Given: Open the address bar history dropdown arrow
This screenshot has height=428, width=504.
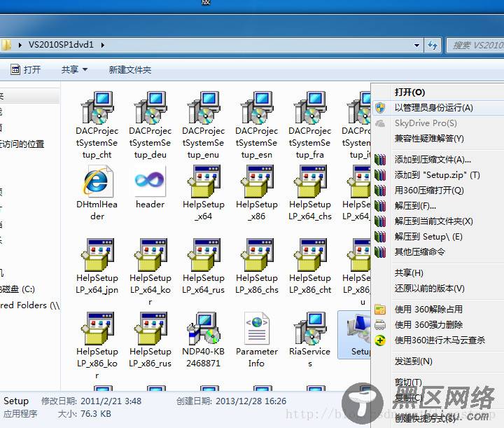Looking at the screenshot, I should point(417,45).
